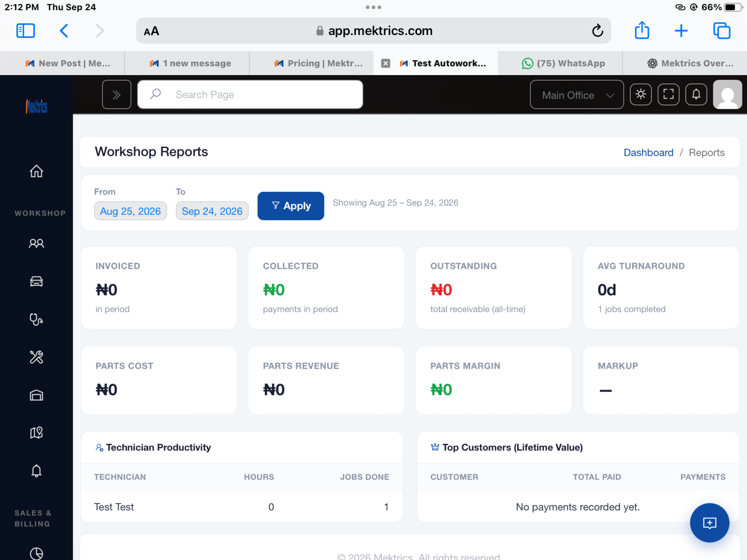This screenshot has width=747, height=560.
Task: Switch to the Pricing | Mektrics browser tab
Action: point(319,63)
